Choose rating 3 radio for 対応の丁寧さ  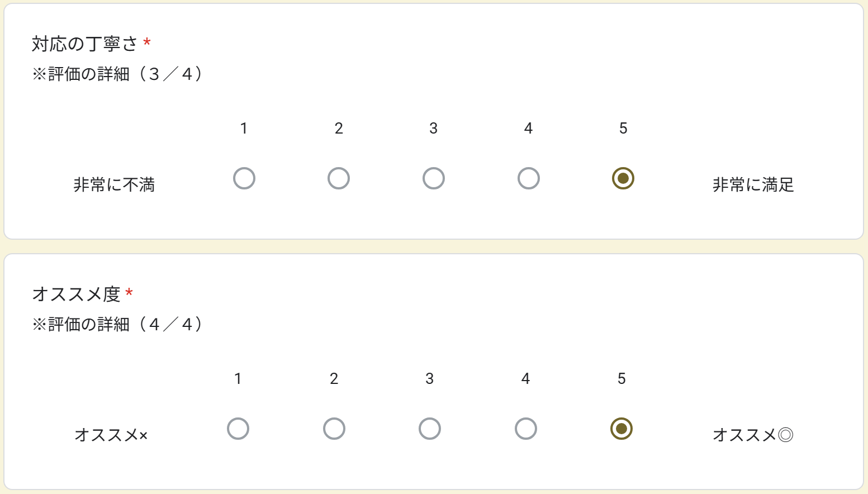click(434, 179)
